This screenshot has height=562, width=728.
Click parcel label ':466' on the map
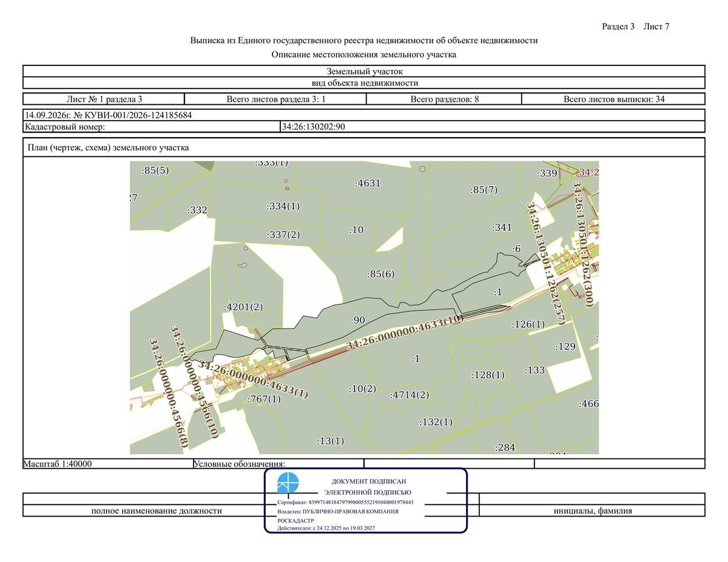click(588, 404)
